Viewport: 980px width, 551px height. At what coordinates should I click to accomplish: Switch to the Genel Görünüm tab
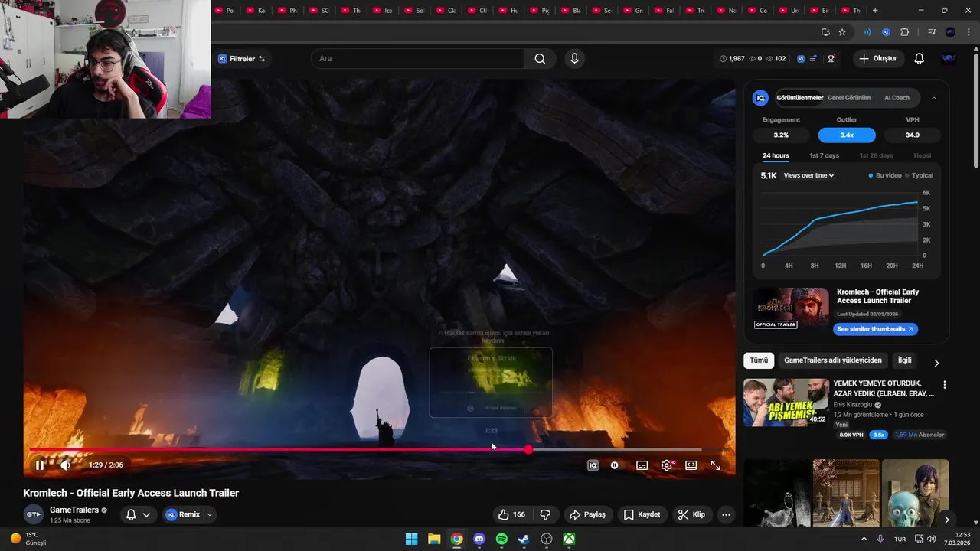[849, 98]
